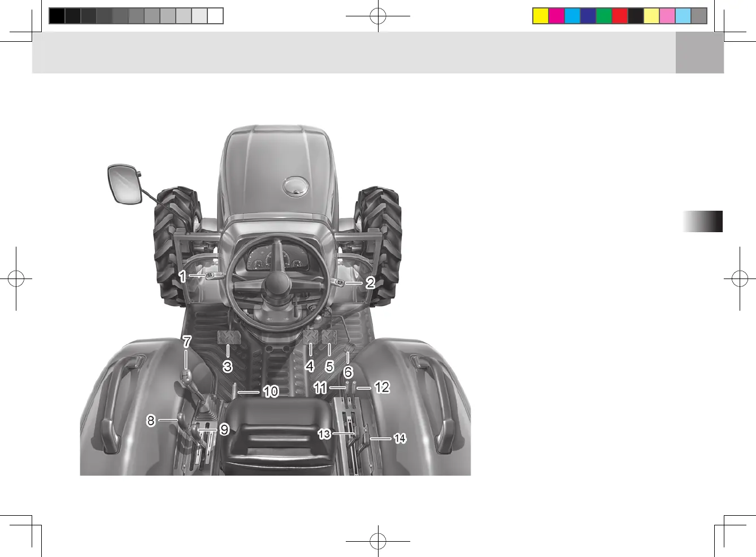Pick the yellow swatch in the color bar
Image resolution: width=756 pixels, height=557 pixels.
tap(541, 16)
